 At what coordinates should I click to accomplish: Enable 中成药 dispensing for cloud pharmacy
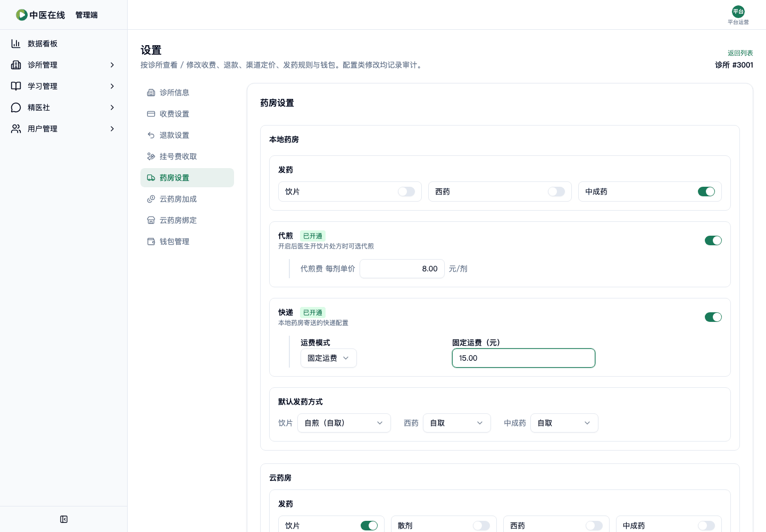click(x=706, y=526)
